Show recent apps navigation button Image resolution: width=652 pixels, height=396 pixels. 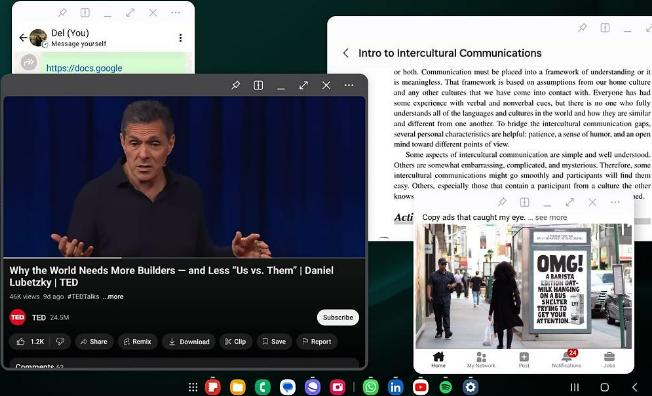tap(575, 387)
